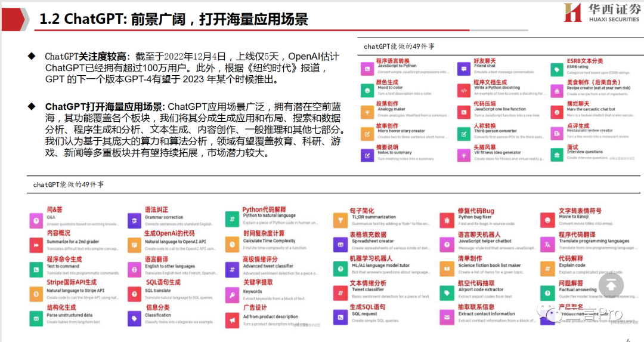644x342 pixels.
Task: Click the purple Grammar correction icon
Action: coord(134,221)
